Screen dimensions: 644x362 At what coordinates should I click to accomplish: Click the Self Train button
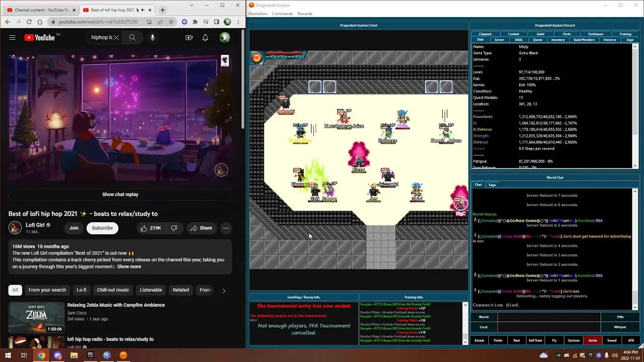535,340
